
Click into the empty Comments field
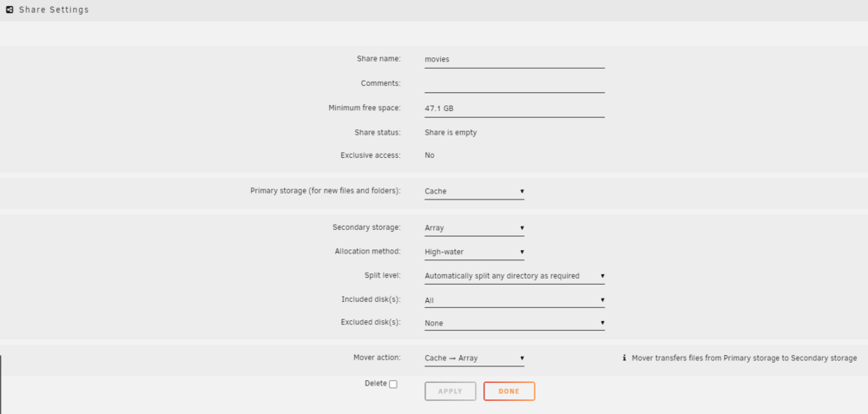(515, 84)
